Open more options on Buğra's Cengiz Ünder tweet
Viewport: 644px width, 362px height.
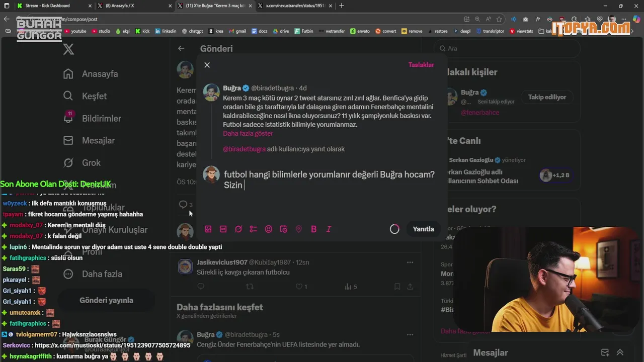(x=410, y=334)
